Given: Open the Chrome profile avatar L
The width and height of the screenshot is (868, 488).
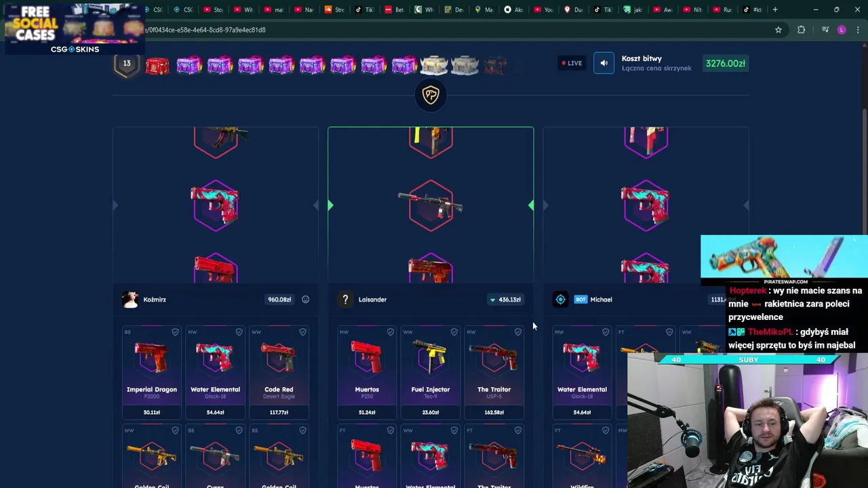Looking at the screenshot, I should click(842, 30).
